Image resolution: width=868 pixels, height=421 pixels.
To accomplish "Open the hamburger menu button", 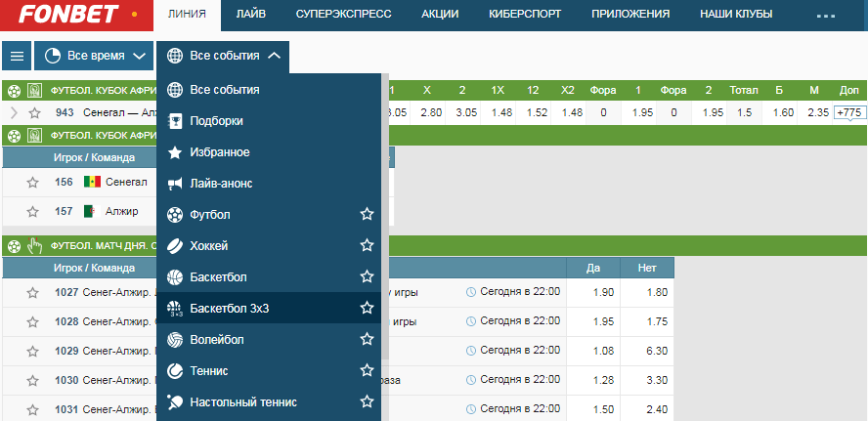I will tap(18, 56).
